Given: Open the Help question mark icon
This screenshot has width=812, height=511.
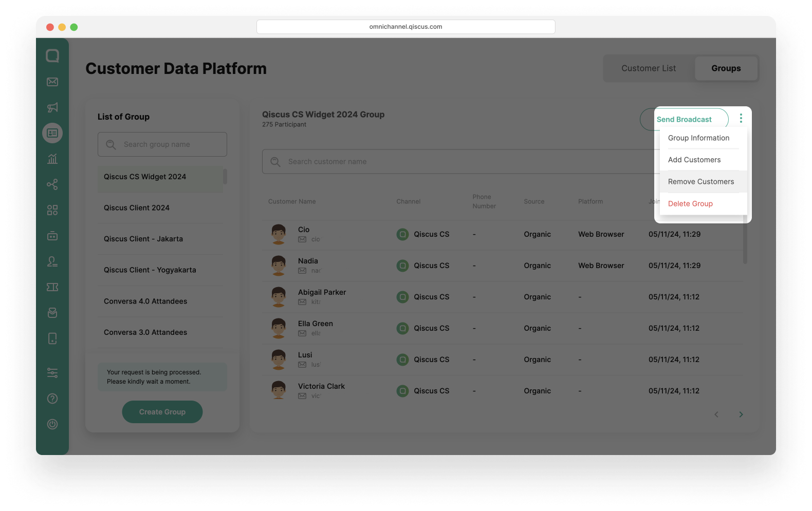Looking at the screenshot, I should coord(52,399).
